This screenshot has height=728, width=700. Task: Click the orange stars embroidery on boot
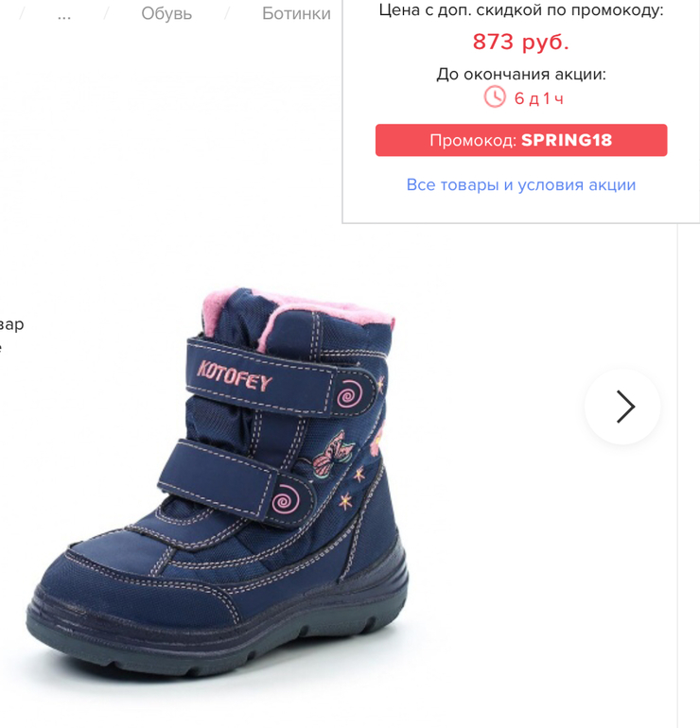[352, 488]
